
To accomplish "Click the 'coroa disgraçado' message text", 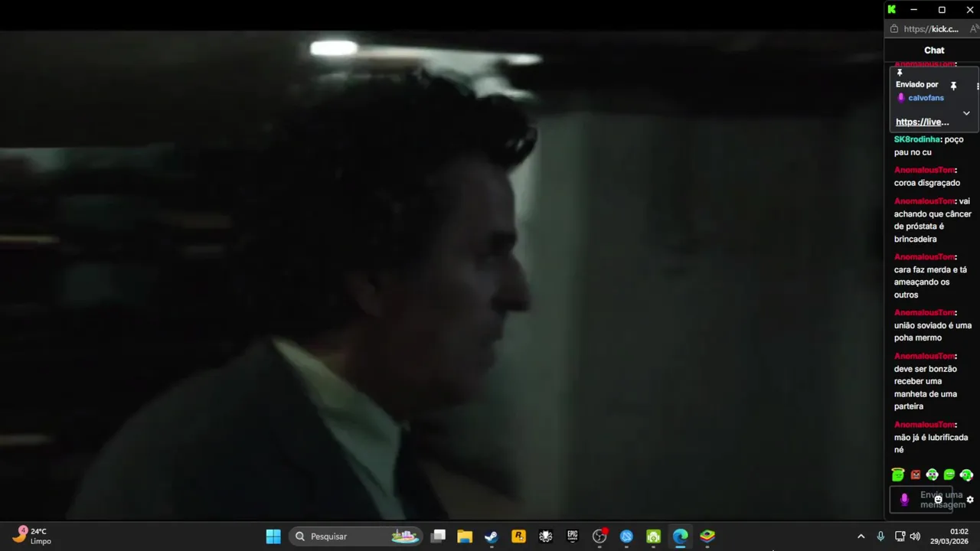I will click(x=926, y=183).
